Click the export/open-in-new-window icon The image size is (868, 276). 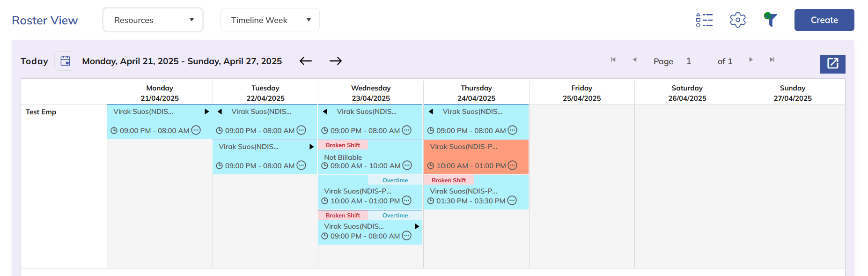pos(832,64)
